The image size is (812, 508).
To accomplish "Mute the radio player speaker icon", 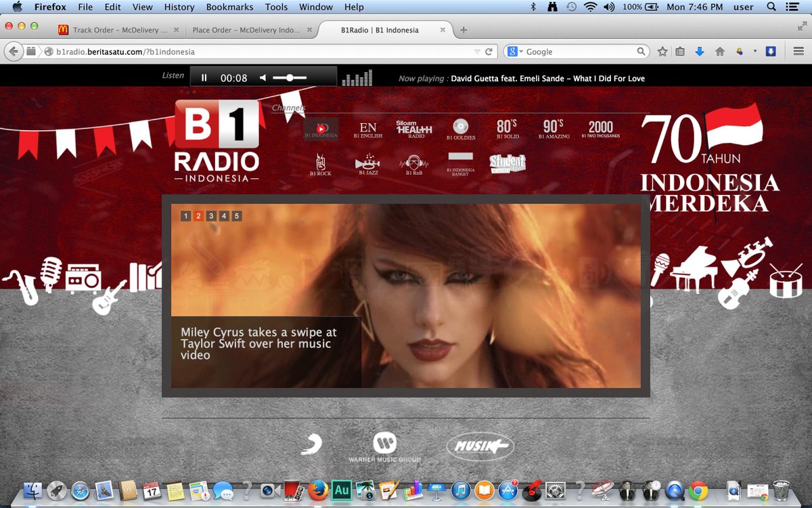I will (263, 78).
